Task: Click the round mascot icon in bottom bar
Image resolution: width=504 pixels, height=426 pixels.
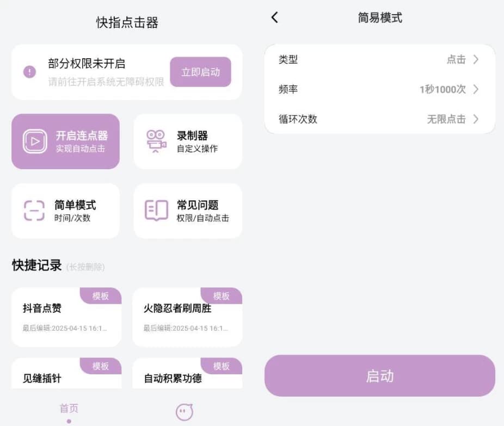Action: 185,412
